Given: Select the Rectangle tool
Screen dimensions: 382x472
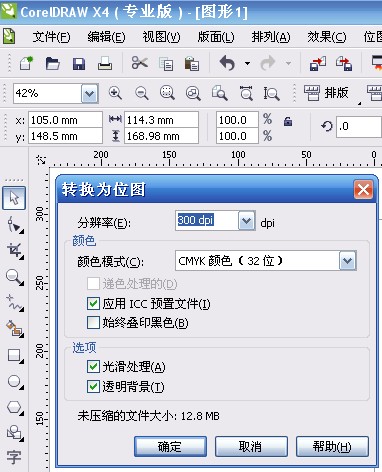Looking at the screenshot, I should pos(15,356).
